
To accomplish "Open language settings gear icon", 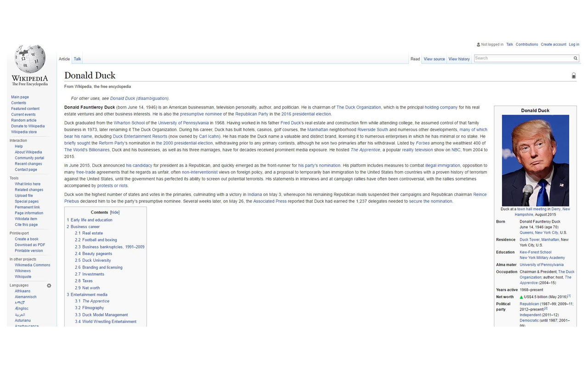I will (49, 286).
